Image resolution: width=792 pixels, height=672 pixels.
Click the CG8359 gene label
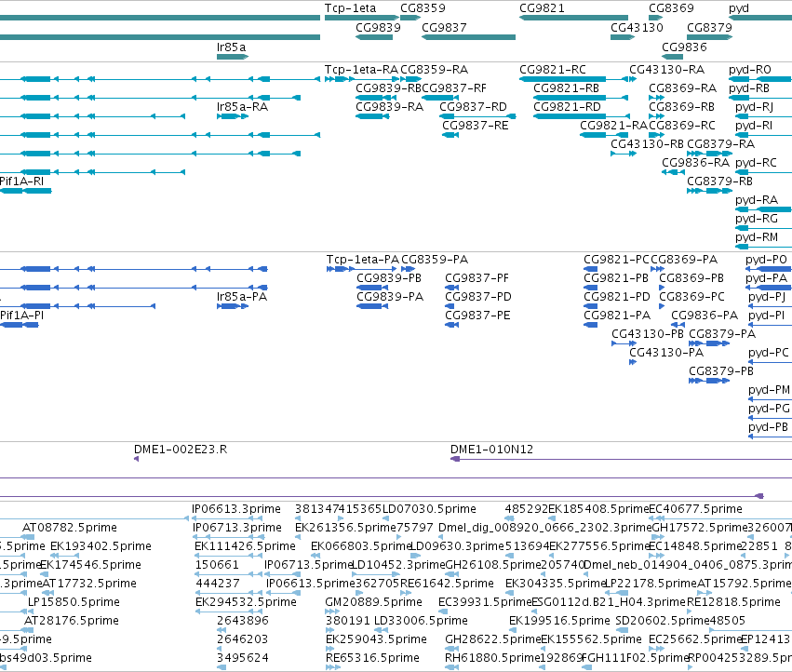pyautogui.click(x=423, y=8)
